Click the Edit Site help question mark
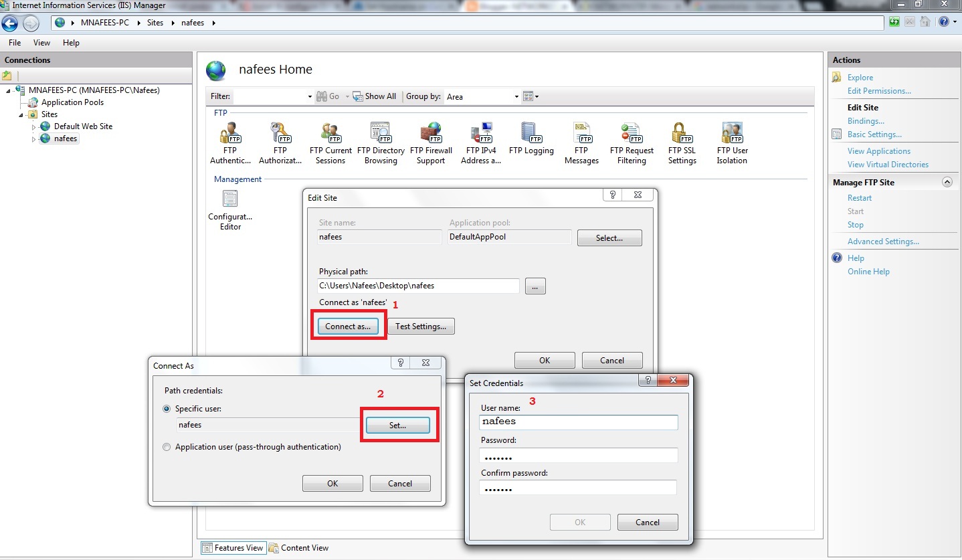This screenshot has height=560, width=962. 612,195
